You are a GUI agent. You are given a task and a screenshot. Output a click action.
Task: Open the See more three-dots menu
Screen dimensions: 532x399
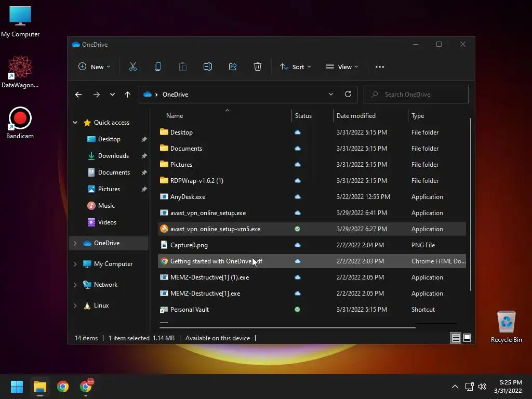pos(380,67)
